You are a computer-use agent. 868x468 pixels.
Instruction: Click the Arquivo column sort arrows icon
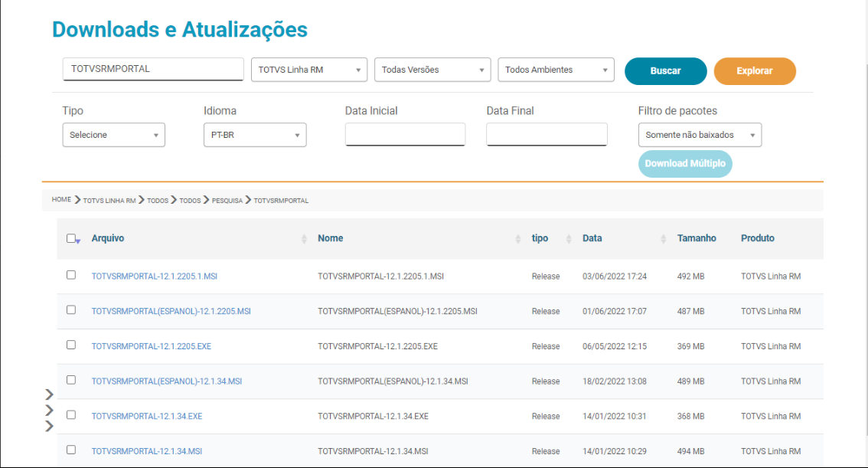(304, 239)
